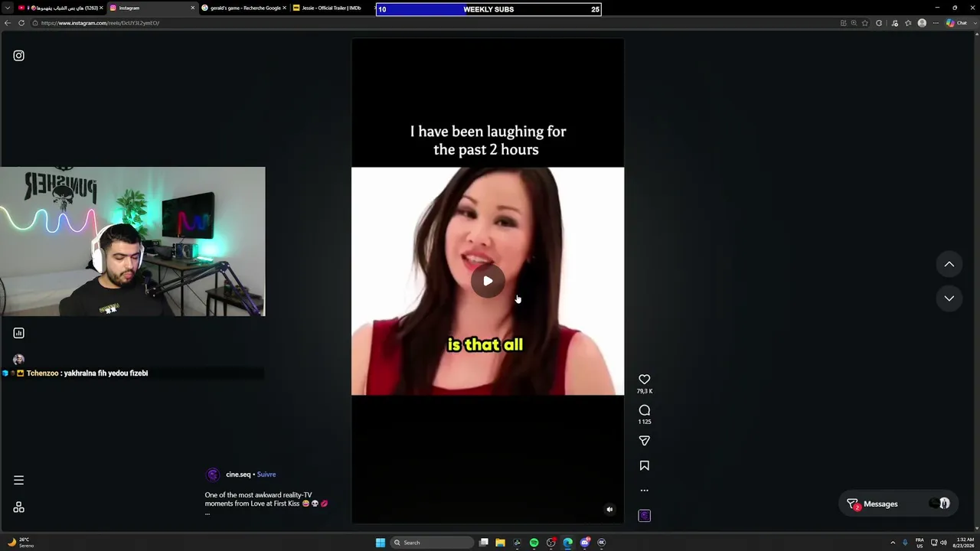Like the reel with the heart icon
Screen dimensions: 980x551
click(644, 380)
